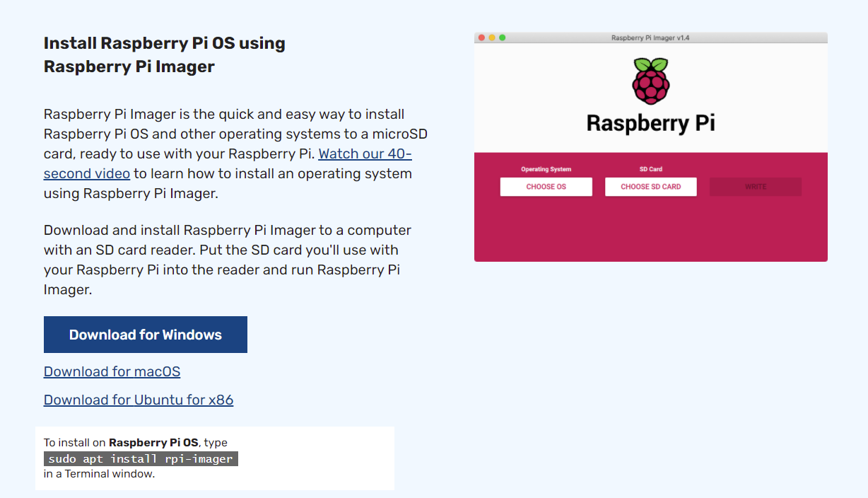868x498 pixels.
Task: Click the green maximize dot in the Imager window
Action: coord(503,37)
